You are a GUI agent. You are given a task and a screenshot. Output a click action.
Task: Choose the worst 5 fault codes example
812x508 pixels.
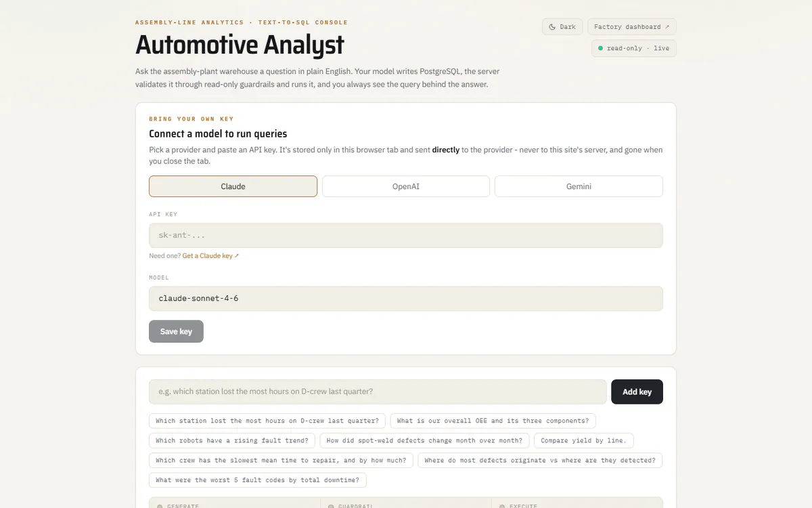click(x=258, y=480)
